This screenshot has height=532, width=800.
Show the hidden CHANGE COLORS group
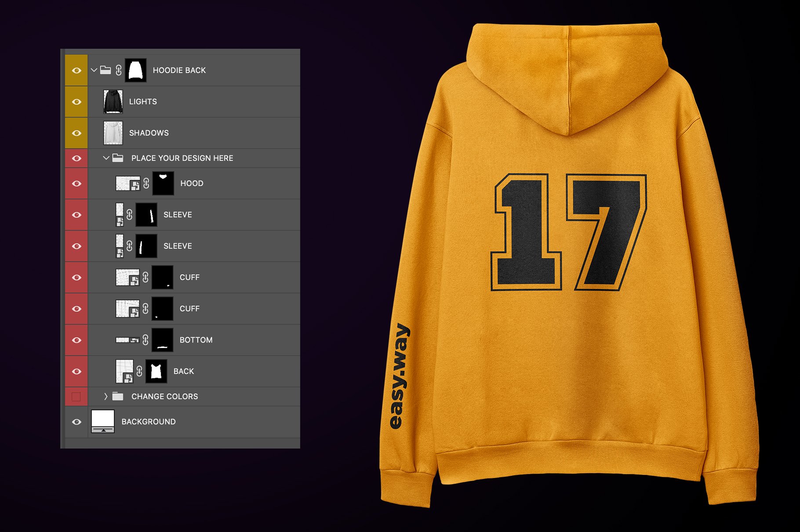click(x=76, y=397)
